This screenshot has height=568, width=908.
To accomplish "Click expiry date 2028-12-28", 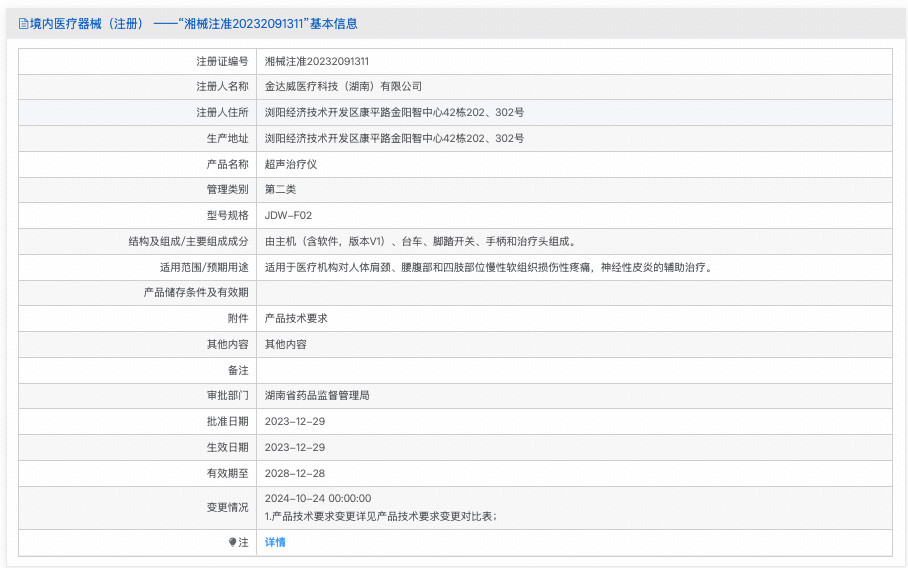I will 295,474.
